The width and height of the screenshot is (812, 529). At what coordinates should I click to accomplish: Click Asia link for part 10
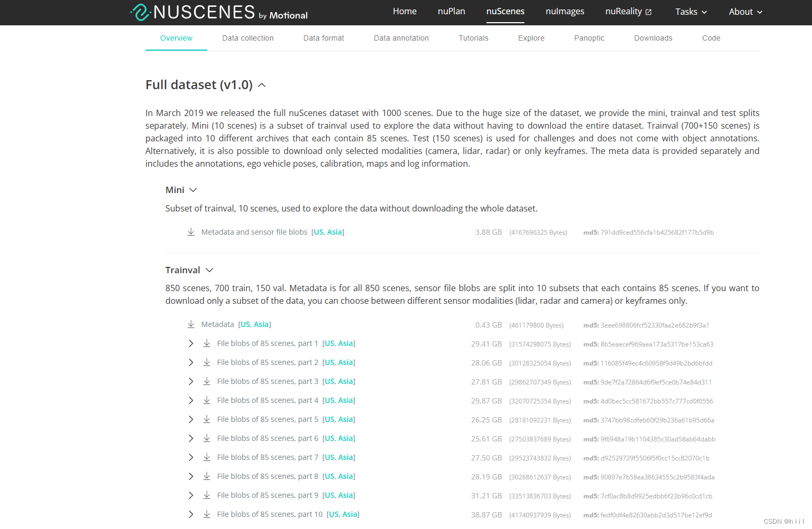(x=350, y=514)
